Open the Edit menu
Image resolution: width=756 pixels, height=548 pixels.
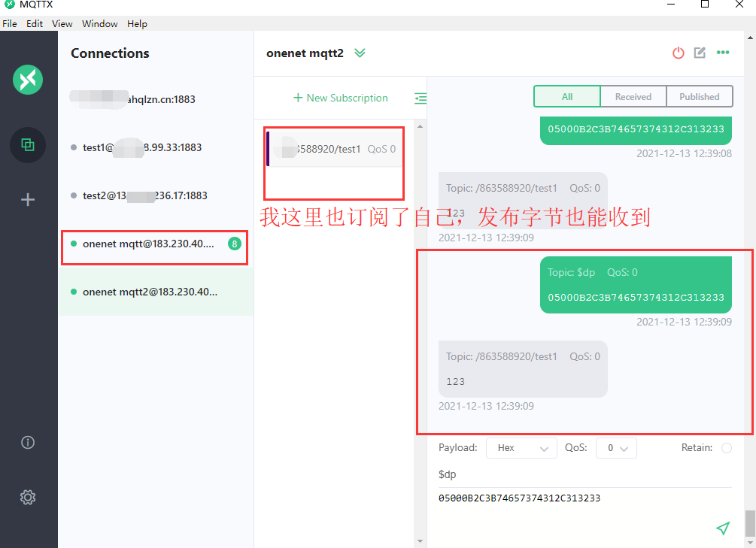[x=35, y=23]
